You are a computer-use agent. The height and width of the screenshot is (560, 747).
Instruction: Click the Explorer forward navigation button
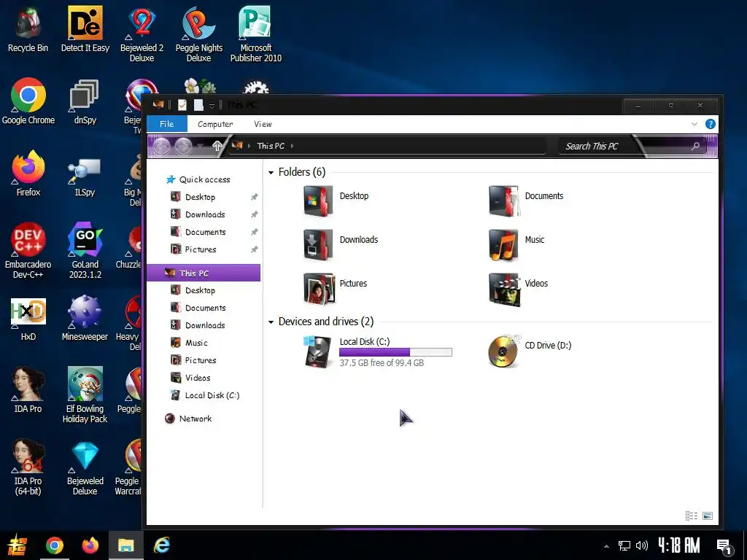[183, 146]
